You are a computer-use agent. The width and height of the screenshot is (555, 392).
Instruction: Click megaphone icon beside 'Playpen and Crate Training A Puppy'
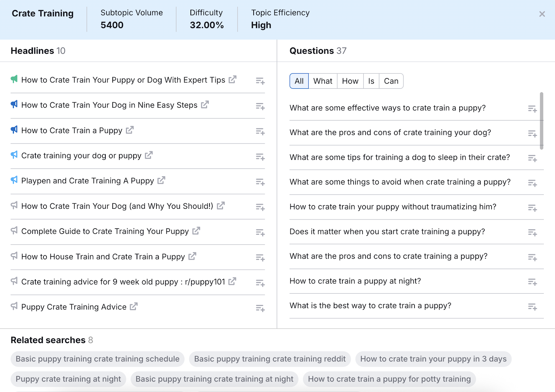pos(14,180)
